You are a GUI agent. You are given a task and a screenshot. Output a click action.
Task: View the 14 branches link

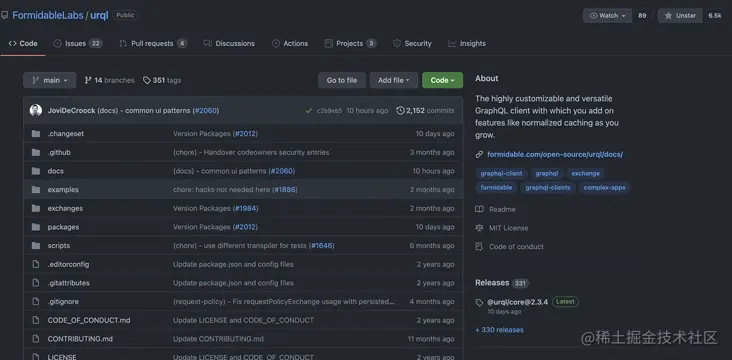pos(109,80)
